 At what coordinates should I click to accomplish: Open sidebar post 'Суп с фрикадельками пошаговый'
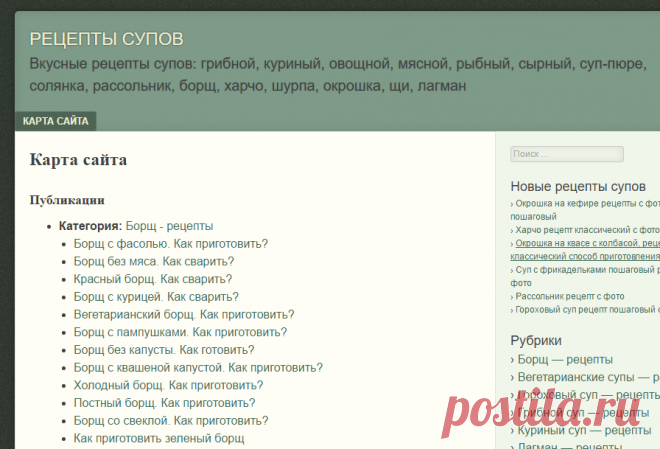587,270
